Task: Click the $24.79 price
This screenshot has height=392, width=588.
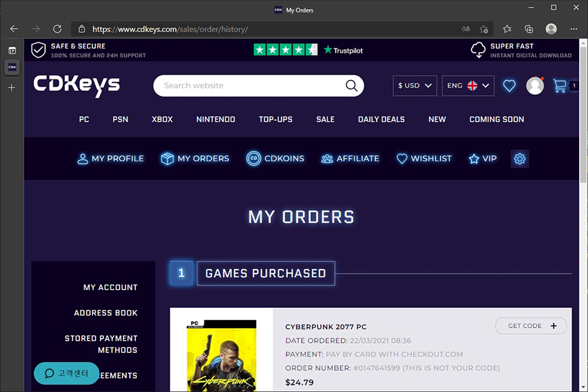Action: pyautogui.click(x=299, y=382)
